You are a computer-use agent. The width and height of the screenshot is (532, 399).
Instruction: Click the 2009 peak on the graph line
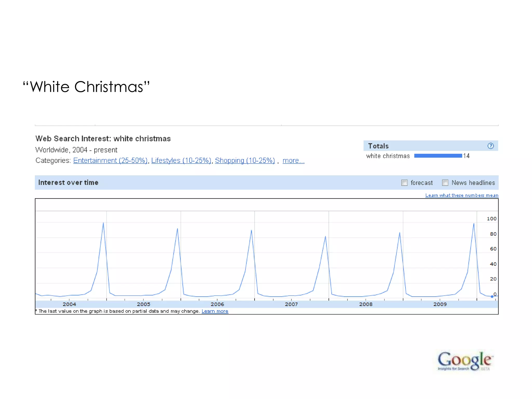pyautogui.click(x=474, y=224)
